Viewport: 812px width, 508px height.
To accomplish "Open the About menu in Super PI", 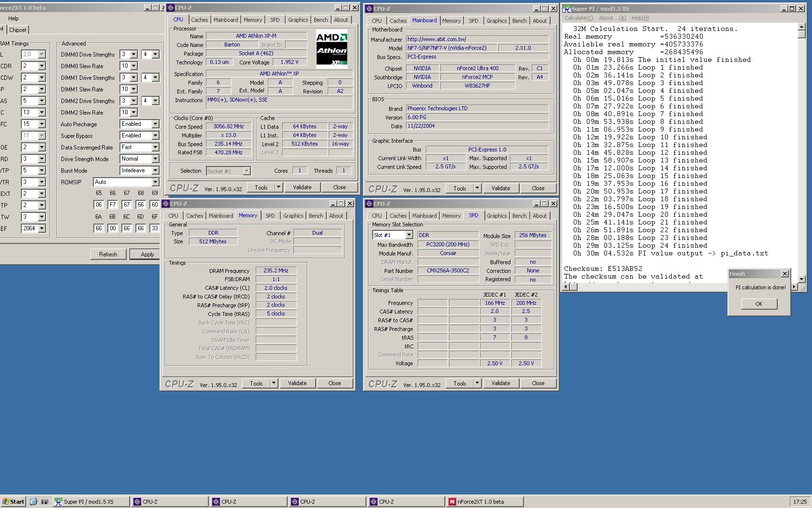I will click(x=612, y=18).
